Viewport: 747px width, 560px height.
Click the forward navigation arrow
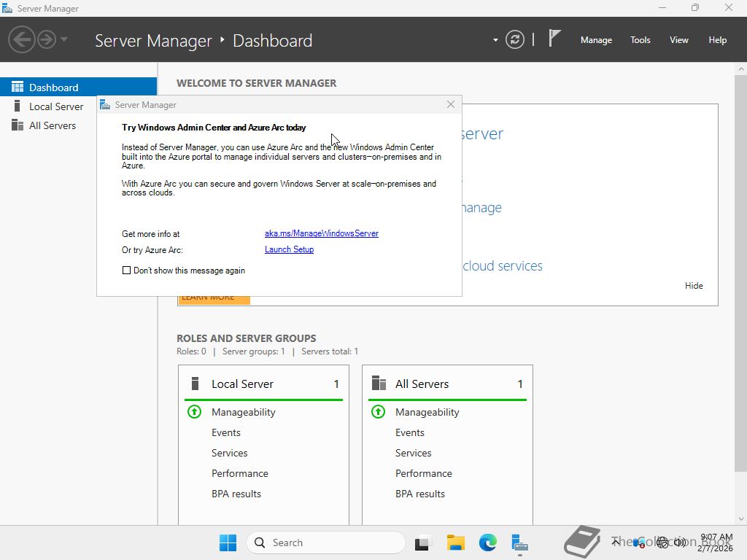tap(47, 39)
